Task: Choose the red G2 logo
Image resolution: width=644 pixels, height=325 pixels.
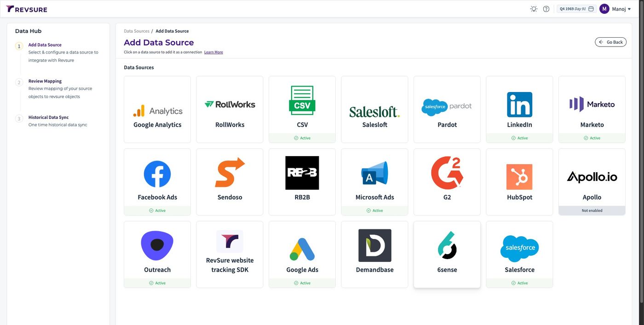Action: [447, 173]
